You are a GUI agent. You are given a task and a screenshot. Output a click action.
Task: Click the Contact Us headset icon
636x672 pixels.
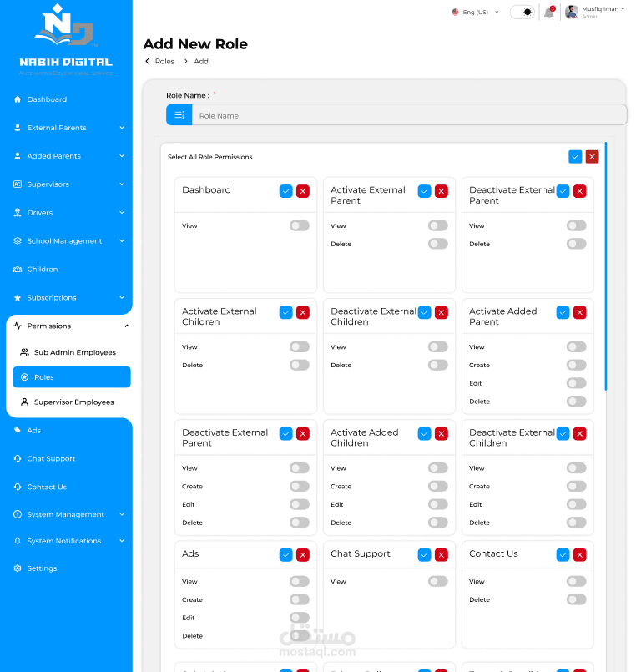(18, 487)
